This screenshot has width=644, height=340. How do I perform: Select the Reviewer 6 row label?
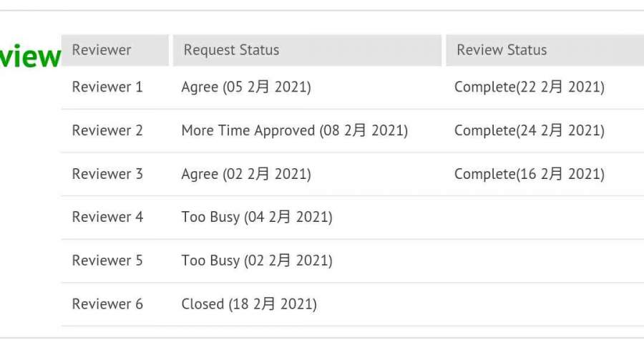[107, 304]
